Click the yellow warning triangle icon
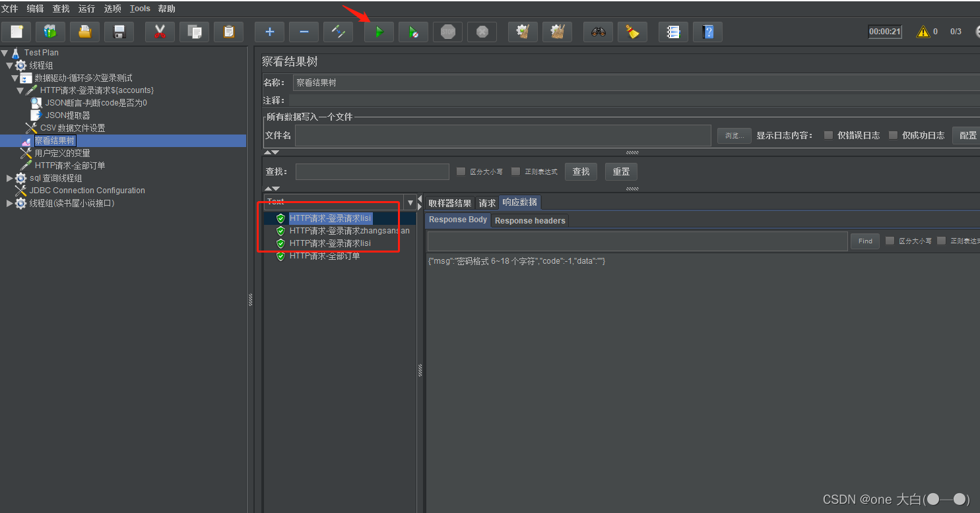Screen dimensions: 980x513 click(x=923, y=31)
